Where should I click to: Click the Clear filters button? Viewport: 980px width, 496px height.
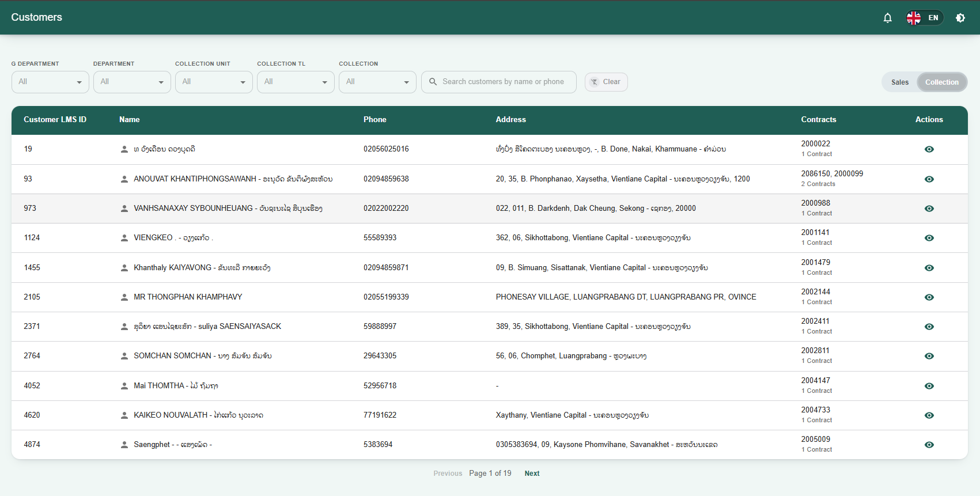tap(606, 82)
